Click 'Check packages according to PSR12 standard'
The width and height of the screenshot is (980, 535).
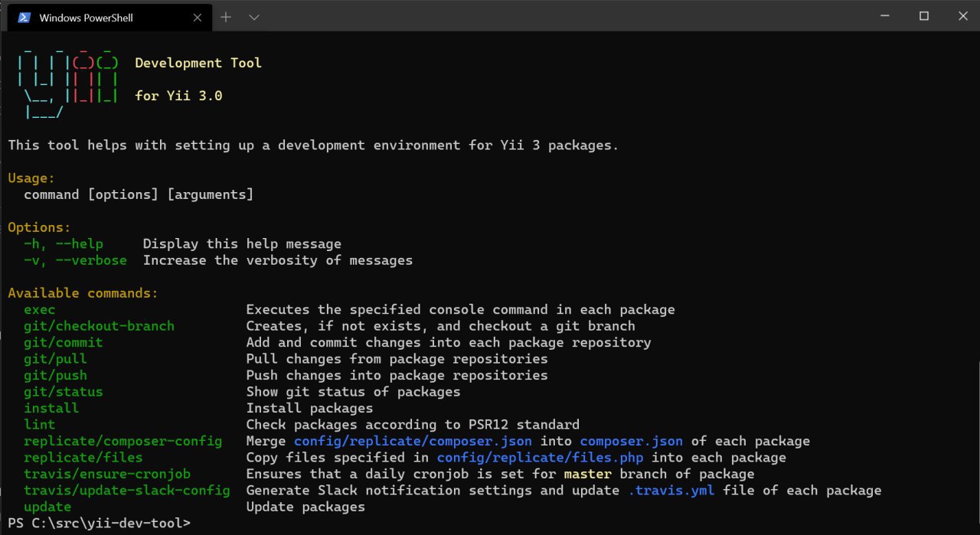pos(413,425)
